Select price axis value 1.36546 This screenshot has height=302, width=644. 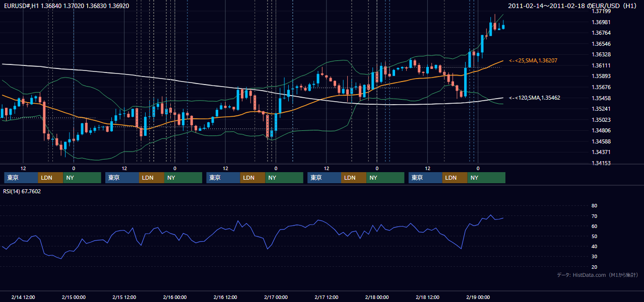(x=601, y=44)
